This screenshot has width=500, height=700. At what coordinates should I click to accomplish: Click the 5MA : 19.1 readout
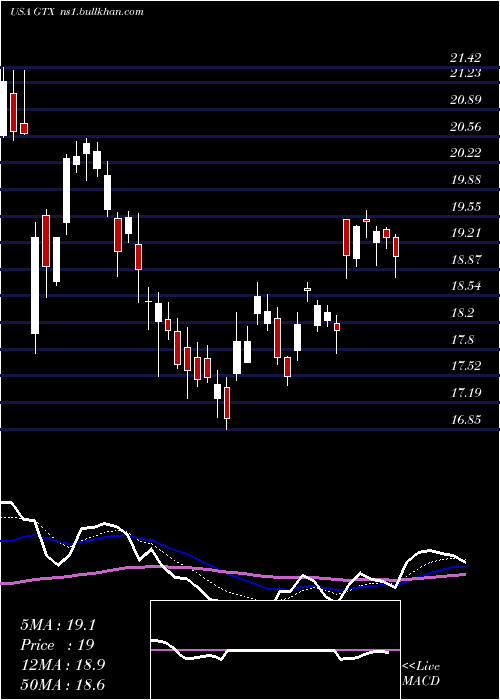[58, 625]
